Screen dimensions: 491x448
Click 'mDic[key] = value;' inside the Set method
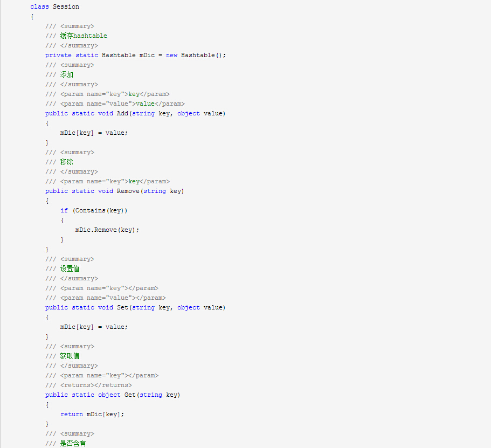(94, 327)
